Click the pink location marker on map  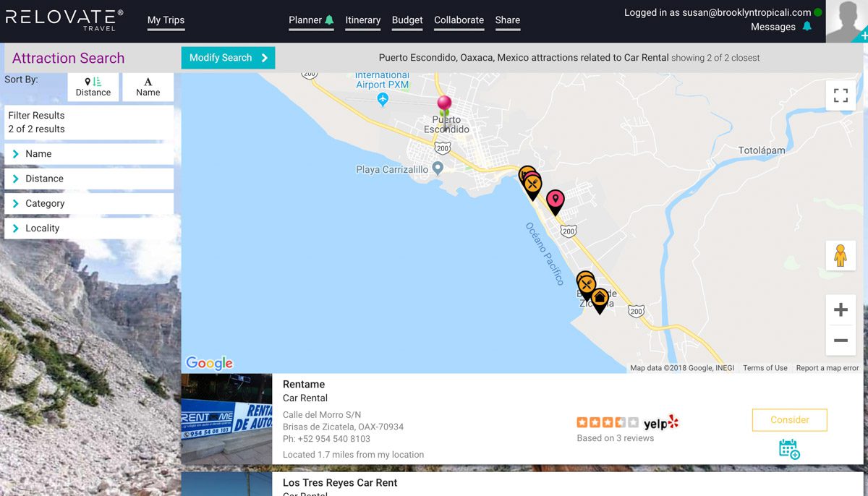pyautogui.click(x=555, y=200)
